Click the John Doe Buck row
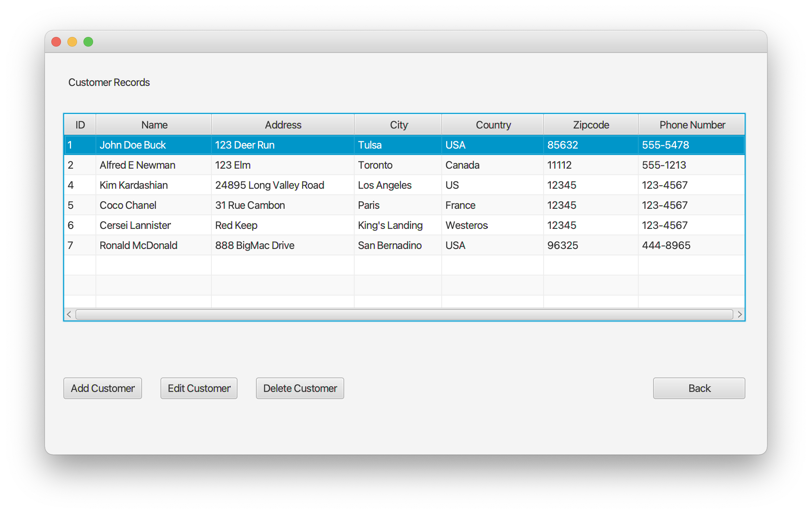This screenshot has height=514, width=812. click(x=132, y=145)
